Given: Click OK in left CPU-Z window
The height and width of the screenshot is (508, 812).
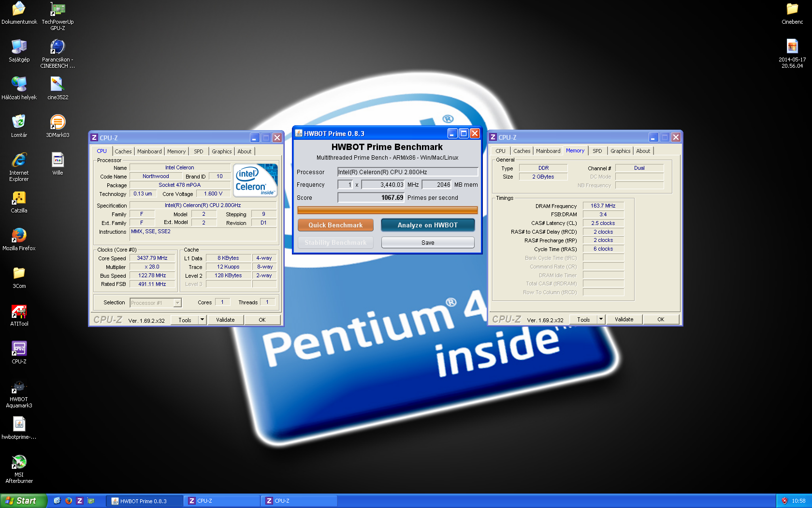Looking at the screenshot, I should 262,320.
